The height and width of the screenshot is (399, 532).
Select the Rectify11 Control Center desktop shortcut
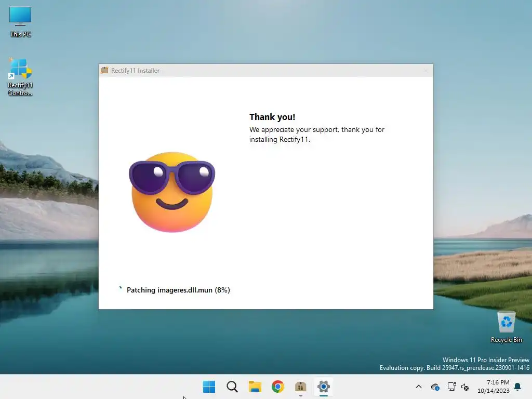tap(20, 77)
